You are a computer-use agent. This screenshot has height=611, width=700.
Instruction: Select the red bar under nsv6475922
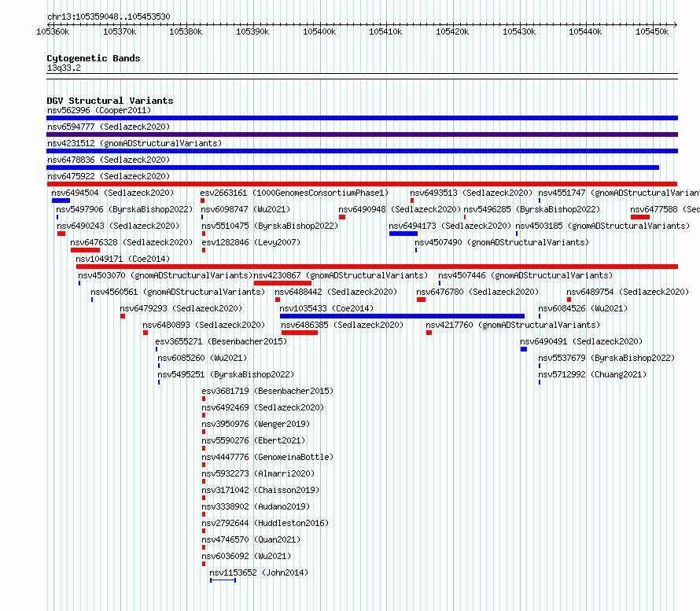[x=362, y=184]
